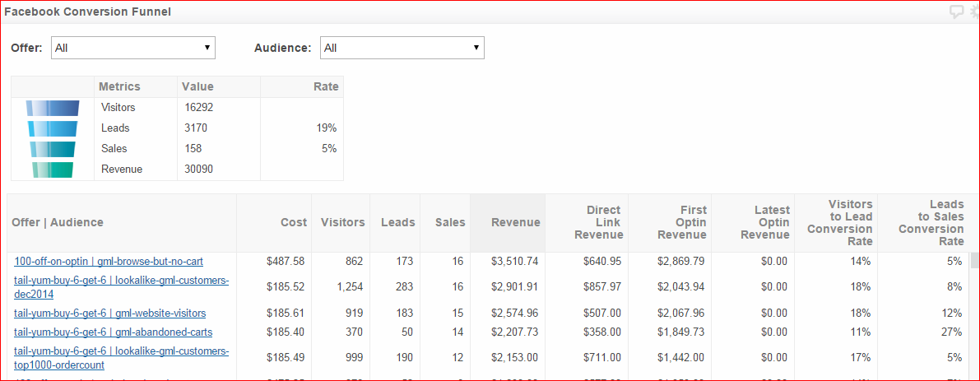Click the Revenue funnel segment graphic

(x=53, y=170)
